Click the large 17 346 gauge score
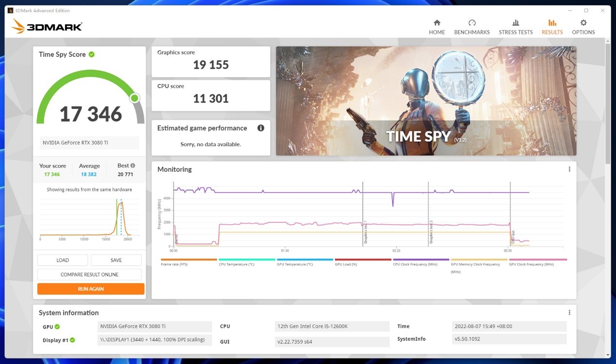The image size is (616, 364). [91, 115]
